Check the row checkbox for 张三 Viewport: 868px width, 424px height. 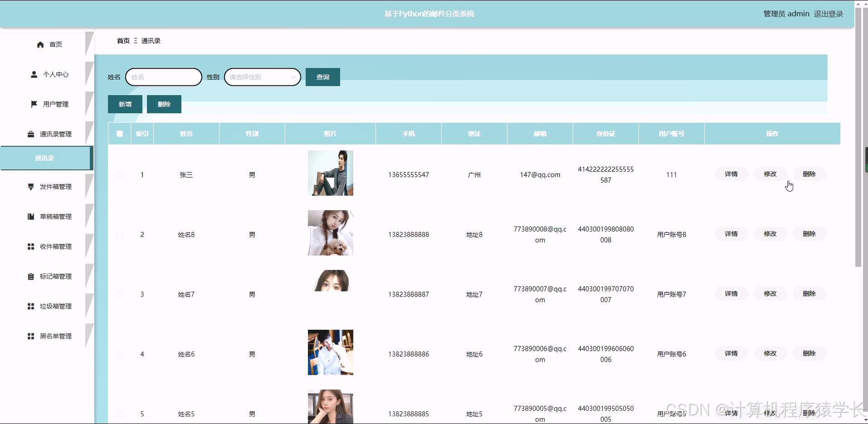click(120, 175)
